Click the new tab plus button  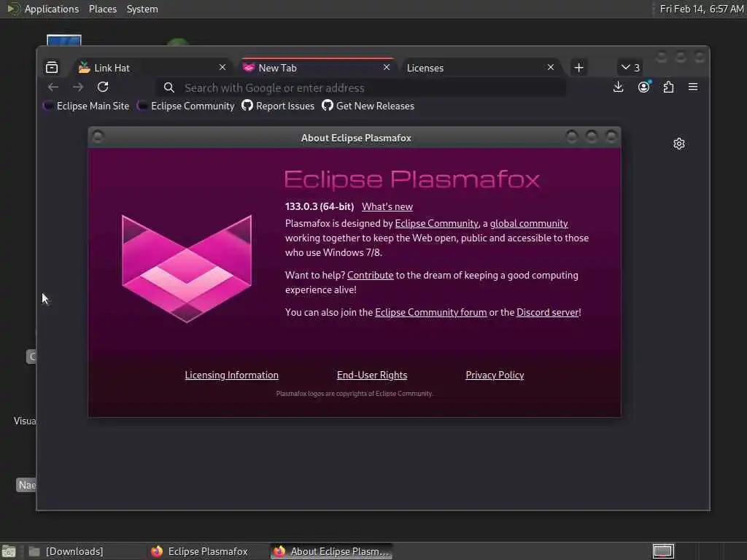578,68
